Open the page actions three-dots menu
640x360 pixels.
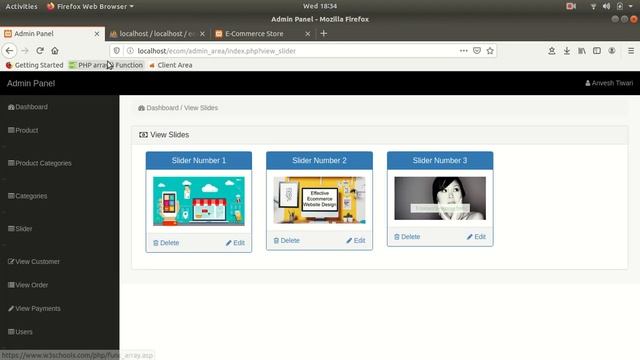tap(464, 51)
